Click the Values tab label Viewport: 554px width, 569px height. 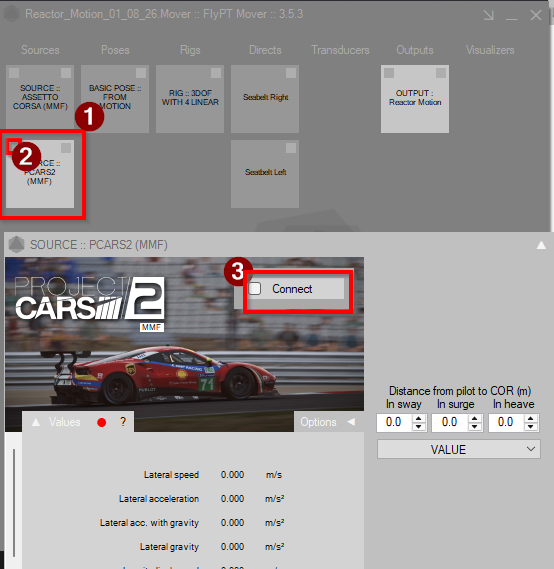65,422
